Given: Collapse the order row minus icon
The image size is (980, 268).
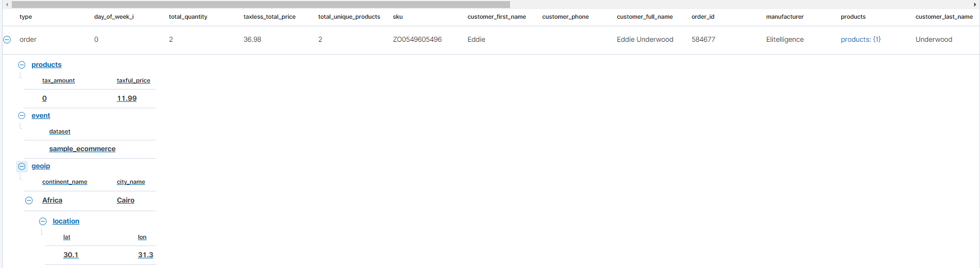Looking at the screenshot, I should 7,40.
